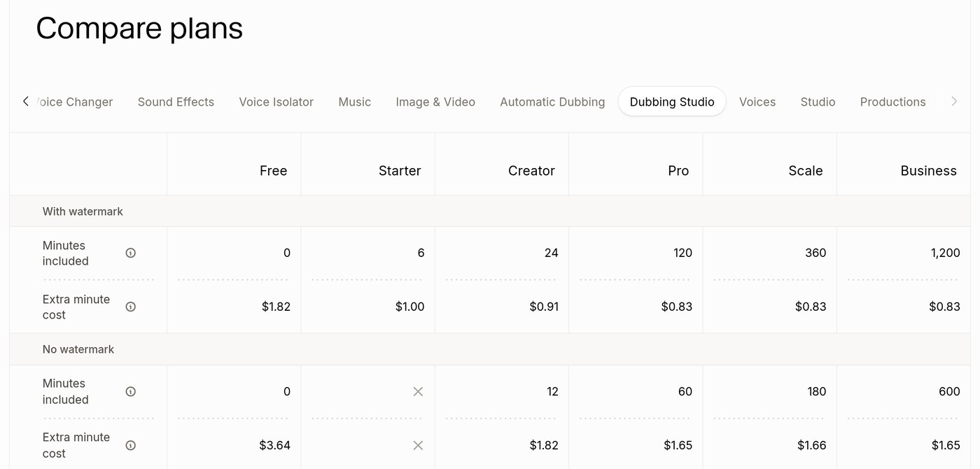Click the X mark in Starter no-watermark minutes
Screen dimensions: 980x469
418,392
